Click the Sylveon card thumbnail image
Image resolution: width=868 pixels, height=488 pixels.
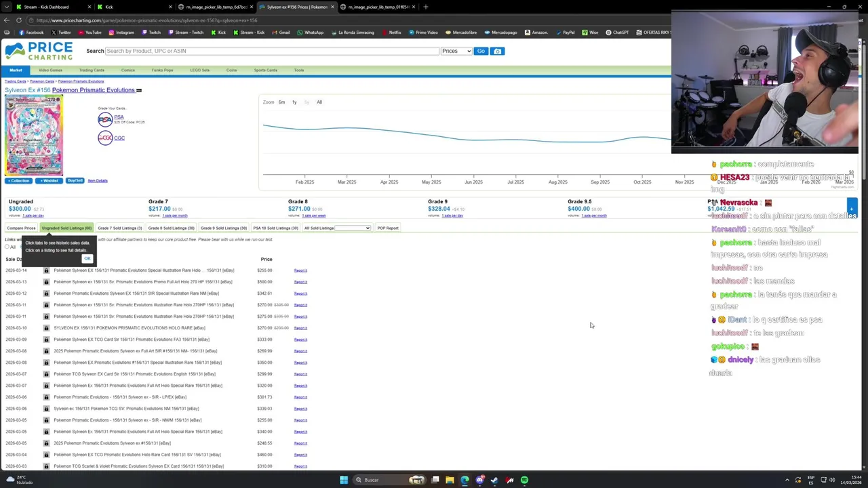pos(34,136)
